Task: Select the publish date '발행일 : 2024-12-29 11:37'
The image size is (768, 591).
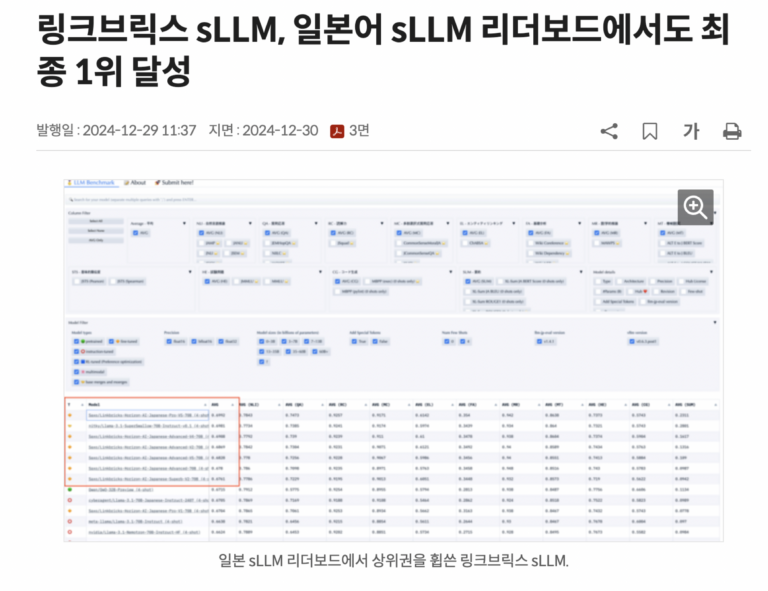Action: [116, 131]
